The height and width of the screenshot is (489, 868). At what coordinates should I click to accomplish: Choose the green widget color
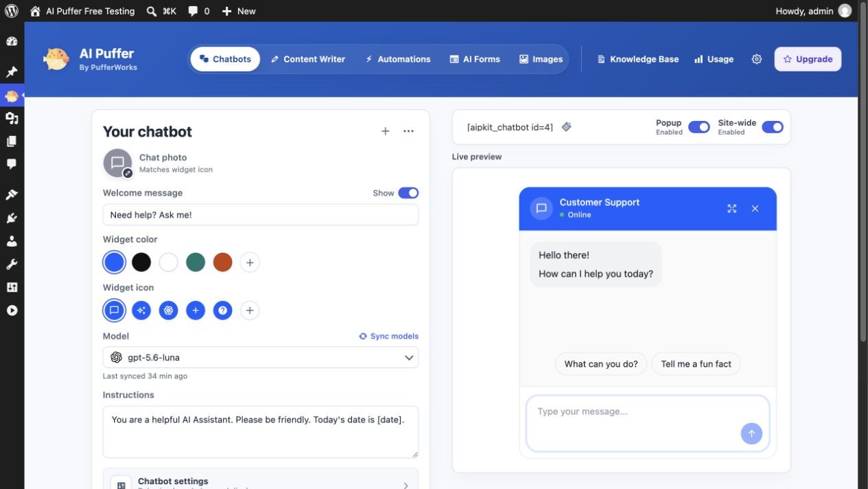[196, 262]
